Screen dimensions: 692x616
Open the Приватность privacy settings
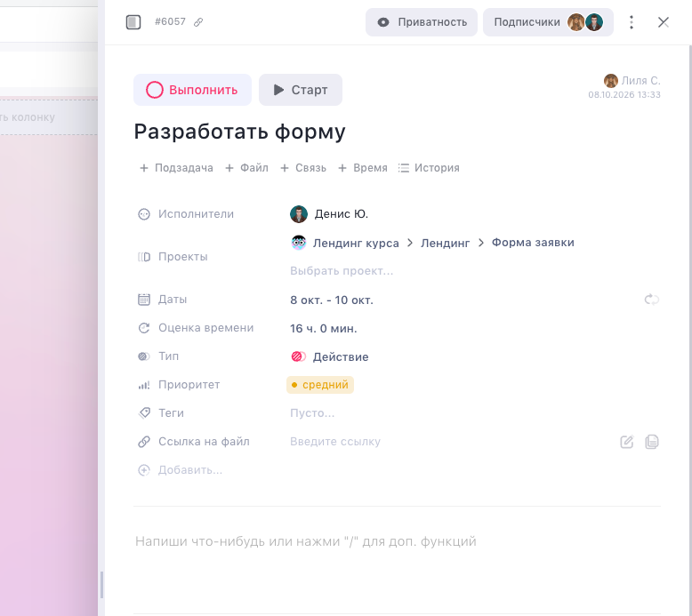tap(422, 22)
